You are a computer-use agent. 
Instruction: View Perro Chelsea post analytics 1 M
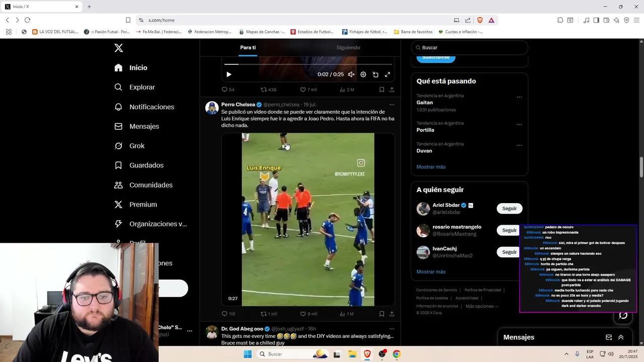(x=347, y=314)
